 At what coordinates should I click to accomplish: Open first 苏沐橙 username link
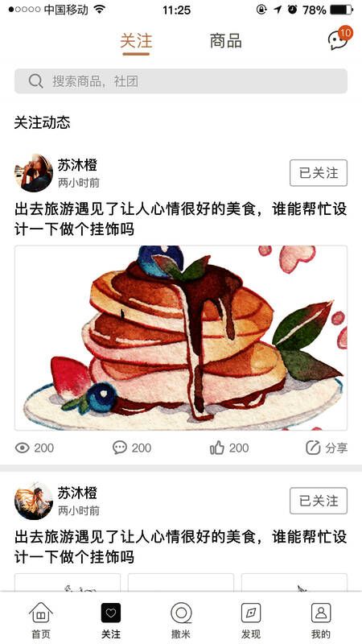pos(77,165)
